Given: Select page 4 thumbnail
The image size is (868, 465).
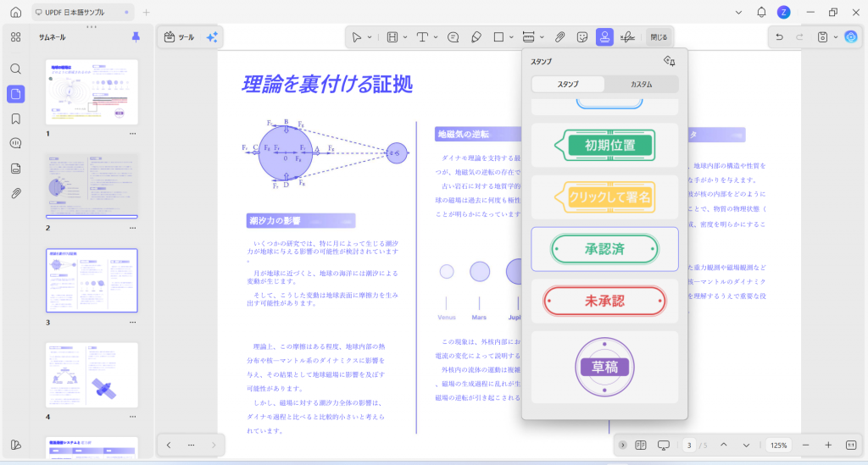Looking at the screenshot, I should [92, 375].
